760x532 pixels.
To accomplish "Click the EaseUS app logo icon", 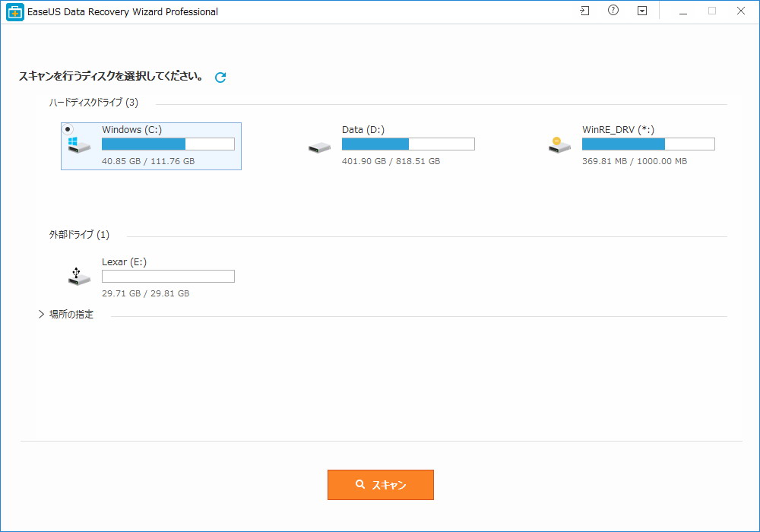I will 15,12.
